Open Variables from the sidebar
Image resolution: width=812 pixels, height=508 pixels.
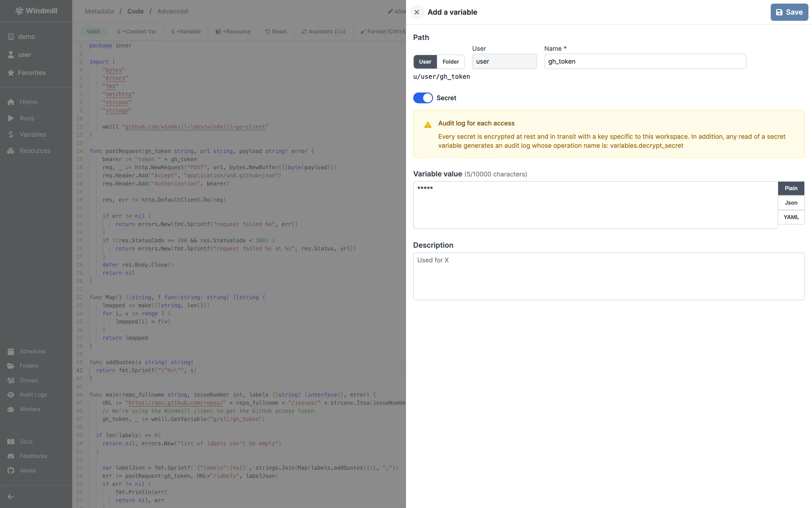pyautogui.click(x=32, y=134)
